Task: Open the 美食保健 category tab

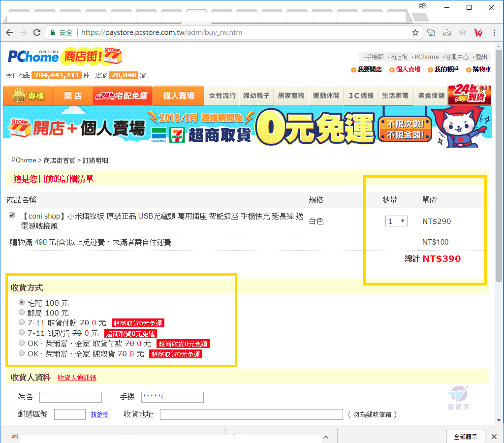Action: click(x=431, y=96)
